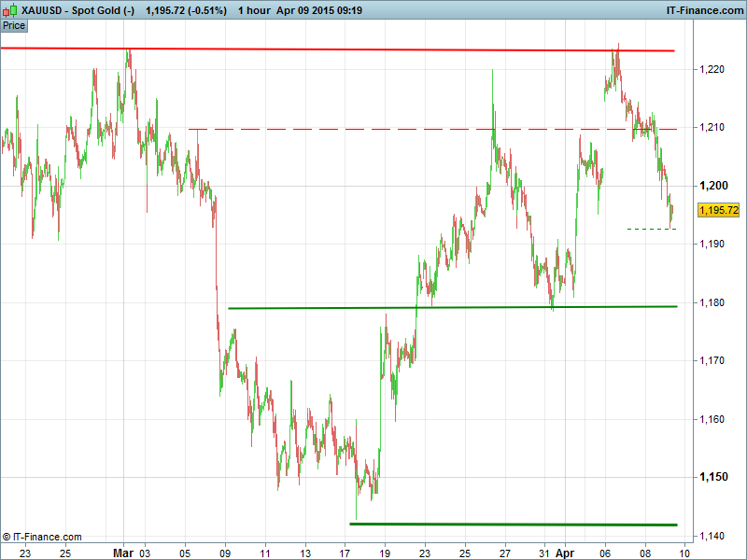The image size is (747, 560).
Task: Click the short black dotted price line
Action: click(651, 229)
